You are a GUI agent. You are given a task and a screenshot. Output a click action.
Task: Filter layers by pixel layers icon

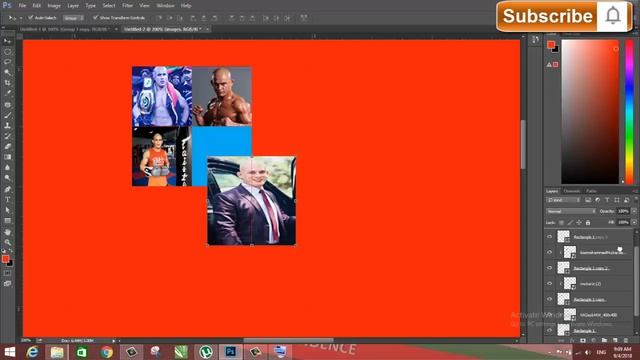pyautogui.click(x=588, y=200)
